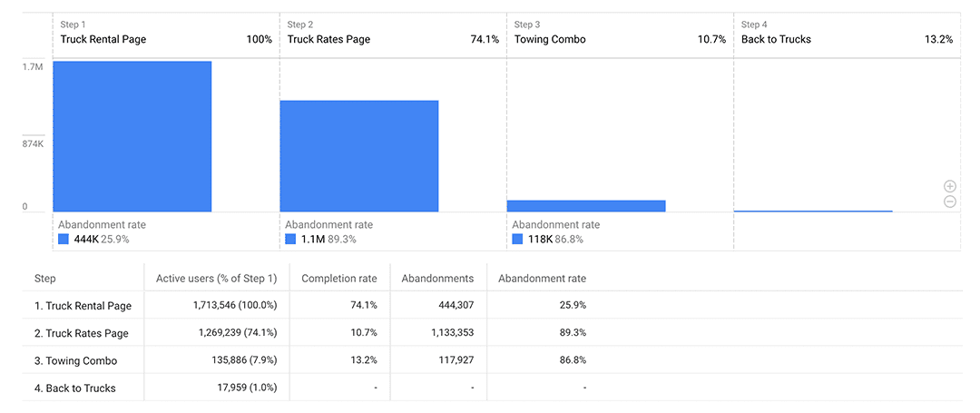Click the Truck Rental Page funnel bar
The width and height of the screenshot is (980, 413).
pyautogui.click(x=132, y=136)
